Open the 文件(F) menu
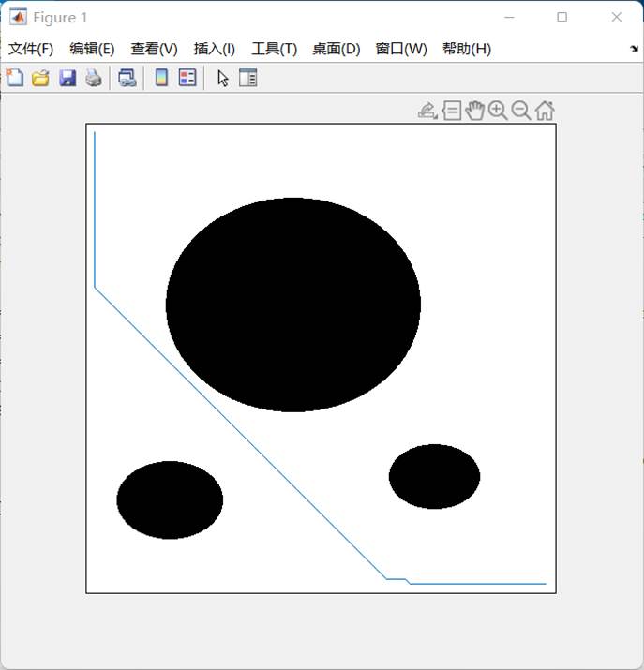 (x=31, y=49)
